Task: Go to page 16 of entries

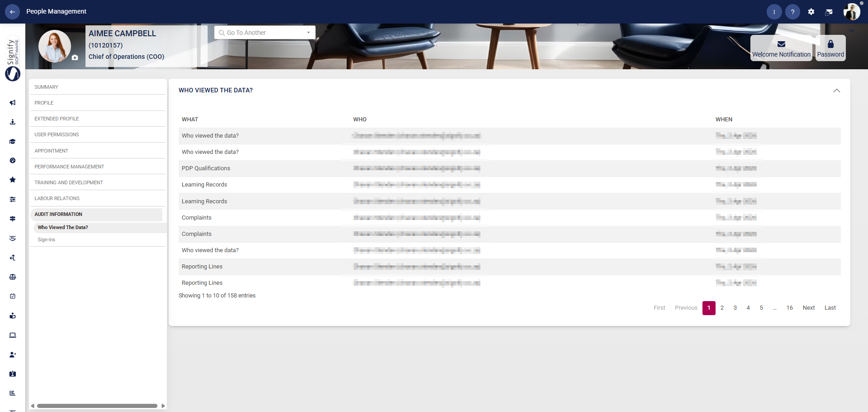Action: click(x=789, y=307)
